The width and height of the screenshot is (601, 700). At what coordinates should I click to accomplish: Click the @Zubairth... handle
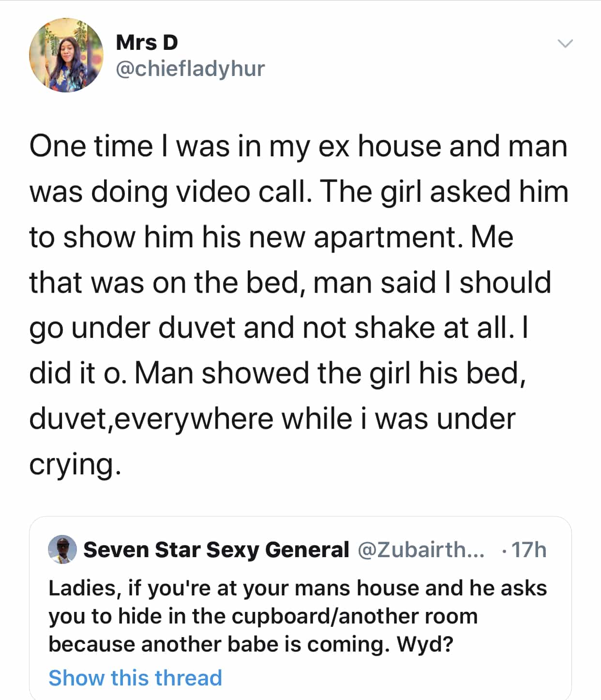point(421,550)
